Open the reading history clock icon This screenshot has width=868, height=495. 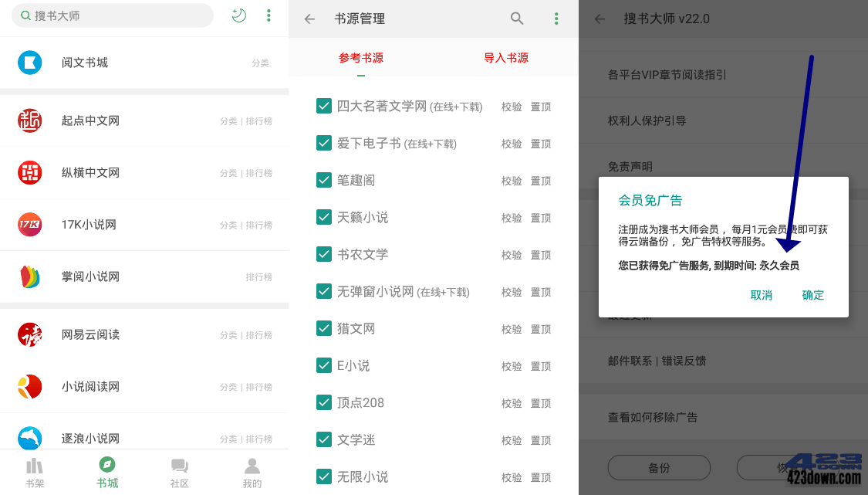(238, 15)
